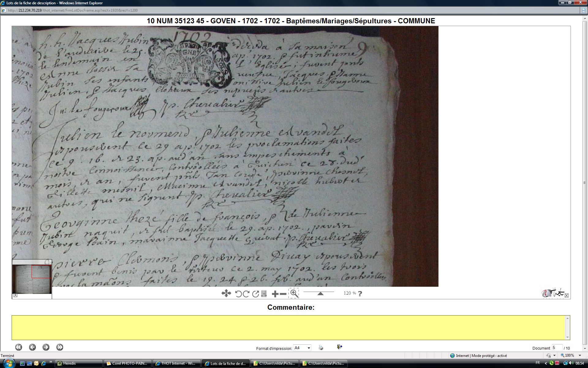The width and height of the screenshot is (588, 368).
Task: Rotate the image counter-clockwise
Action: [238, 294]
